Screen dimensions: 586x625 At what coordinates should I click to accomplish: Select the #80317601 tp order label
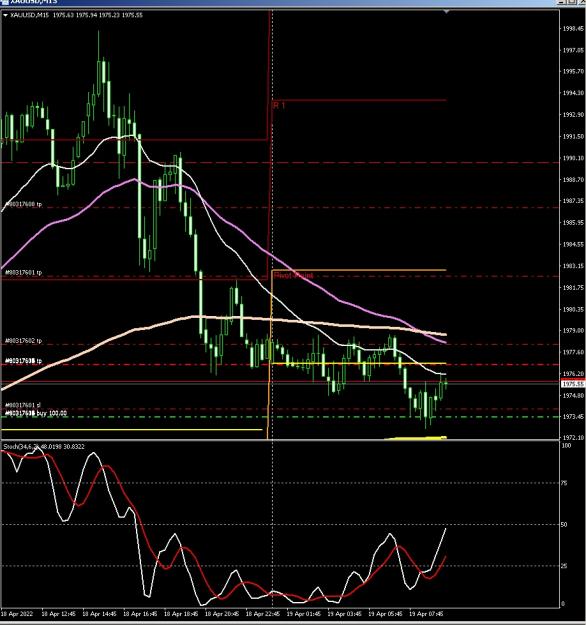point(23,273)
